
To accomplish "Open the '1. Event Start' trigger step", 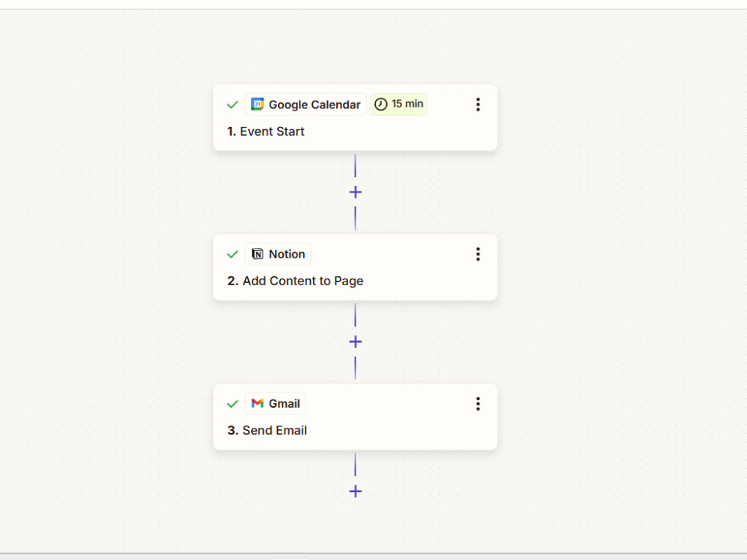I will point(356,118).
